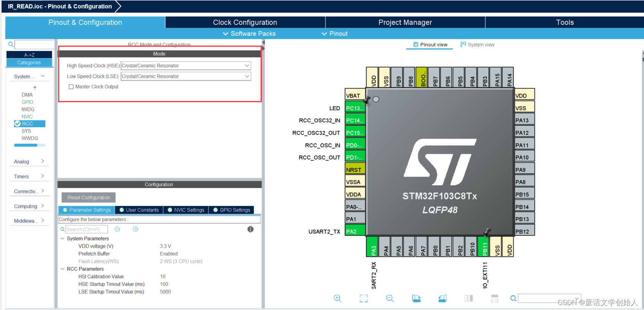This screenshot has height=310, width=644.
Task: Click the BOOT0 pin at chip top
Action: 422,77
